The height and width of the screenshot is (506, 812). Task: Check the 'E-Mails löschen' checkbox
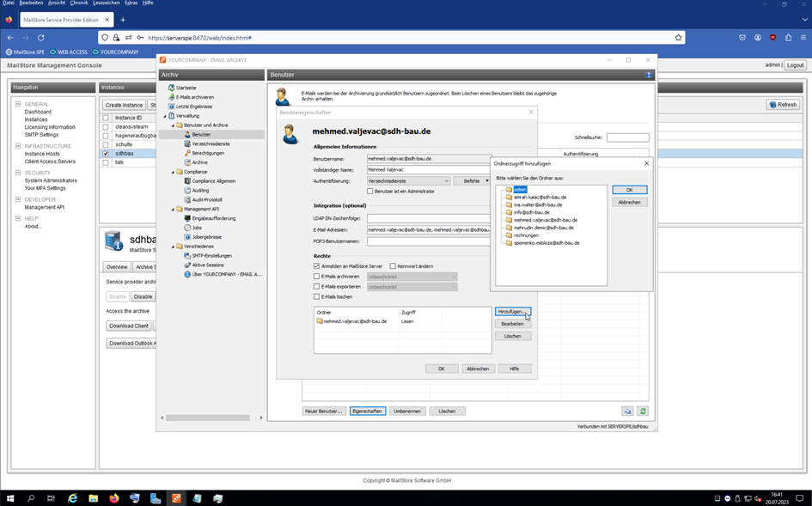coord(317,296)
